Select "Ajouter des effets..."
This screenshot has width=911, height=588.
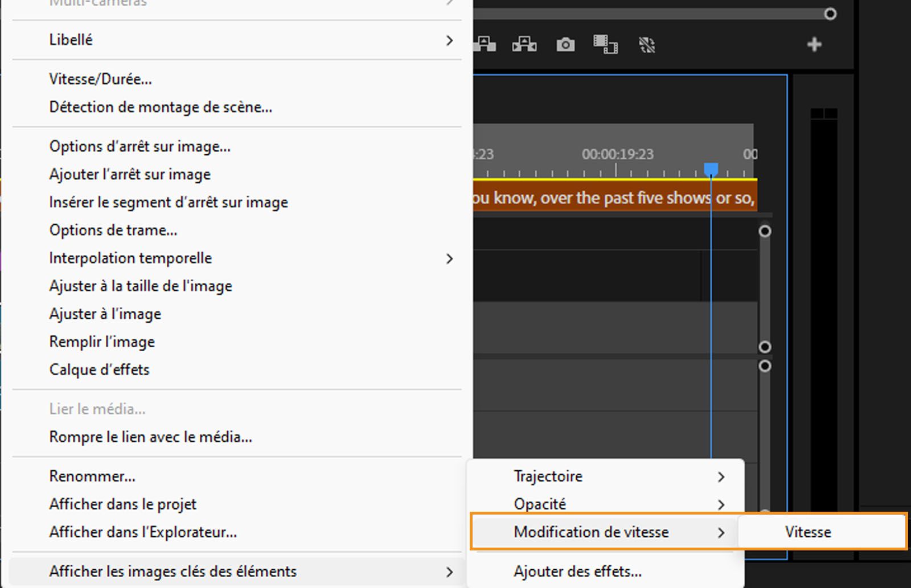pyautogui.click(x=577, y=571)
